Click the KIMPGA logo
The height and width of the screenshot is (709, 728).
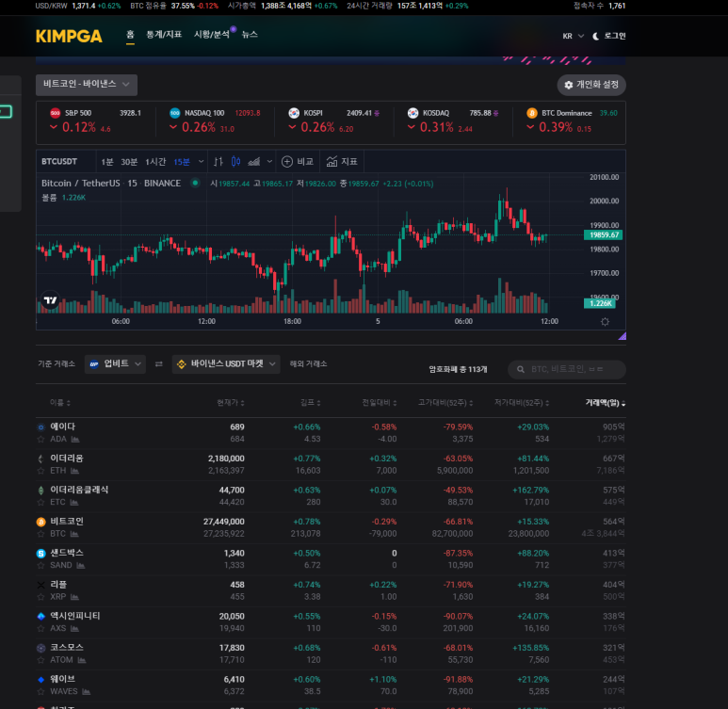click(x=69, y=37)
